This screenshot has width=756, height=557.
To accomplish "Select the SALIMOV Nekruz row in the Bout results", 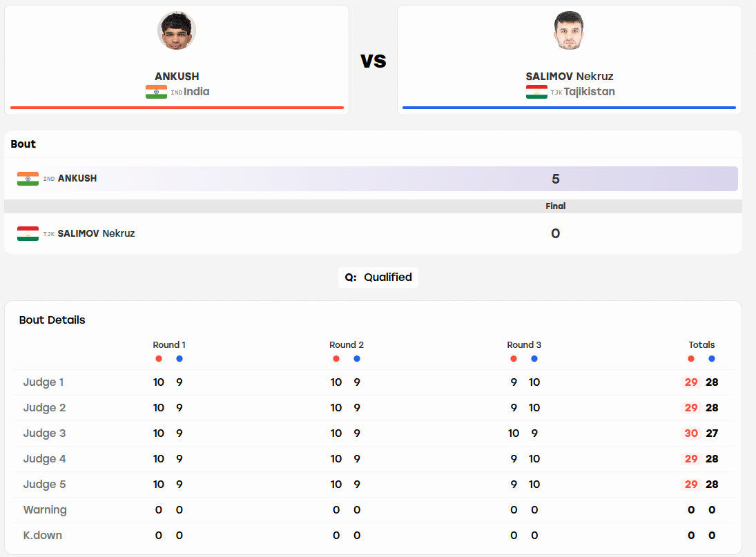I will pos(371,234).
